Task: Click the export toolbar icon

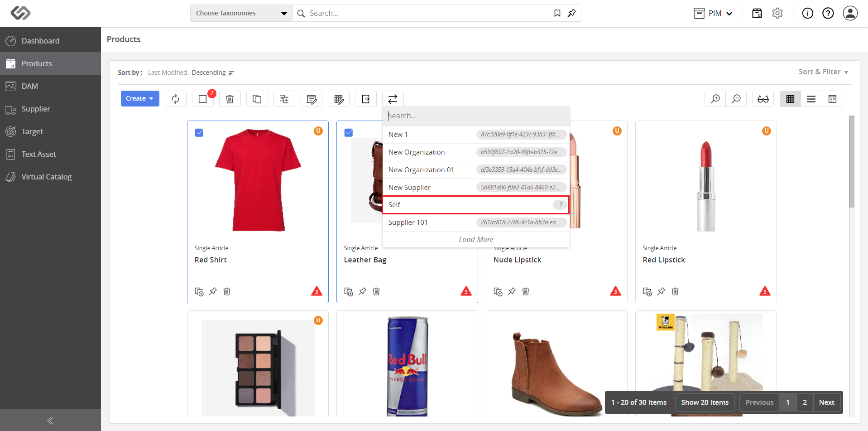Action: click(x=366, y=99)
